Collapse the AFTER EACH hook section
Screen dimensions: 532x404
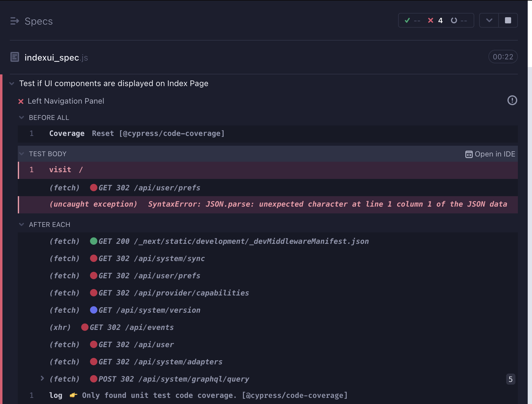[x=22, y=224]
